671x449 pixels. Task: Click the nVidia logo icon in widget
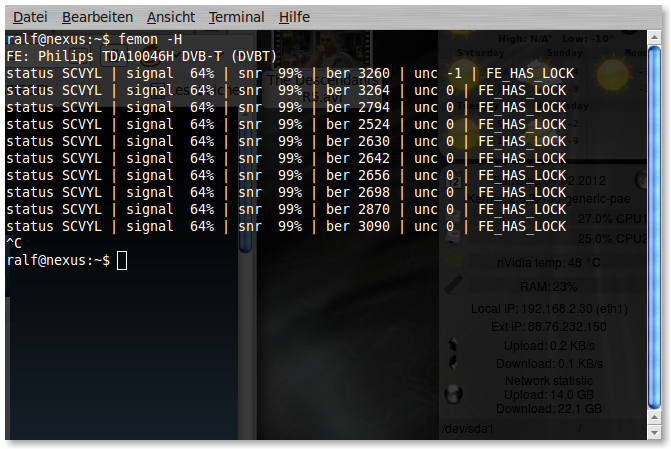[x=454, y=260]
